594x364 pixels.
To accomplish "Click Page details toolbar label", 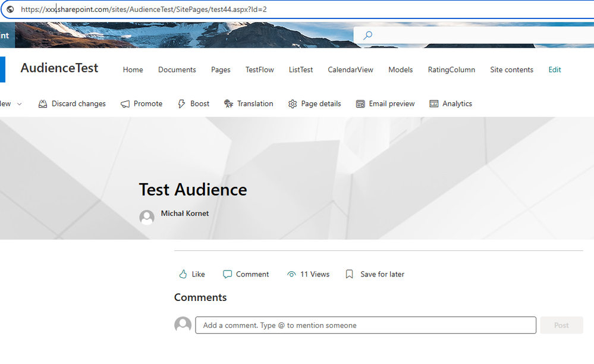I will pos(321,103).
